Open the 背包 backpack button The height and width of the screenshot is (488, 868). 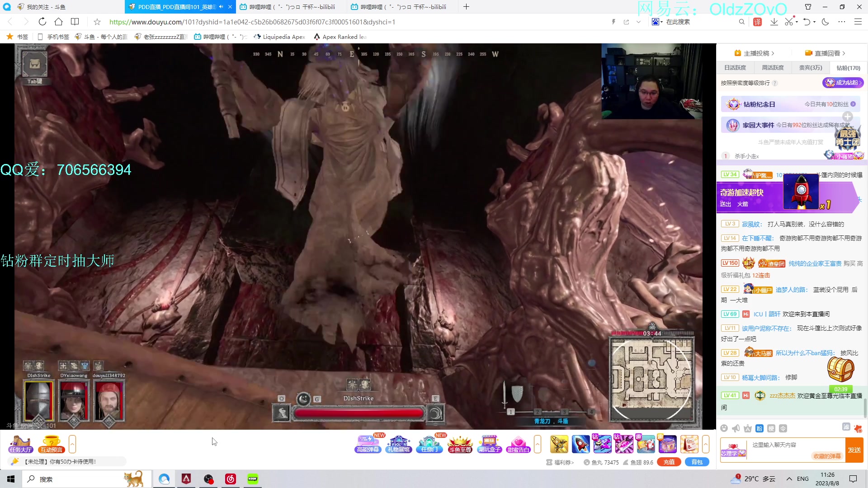click(697, 462)
